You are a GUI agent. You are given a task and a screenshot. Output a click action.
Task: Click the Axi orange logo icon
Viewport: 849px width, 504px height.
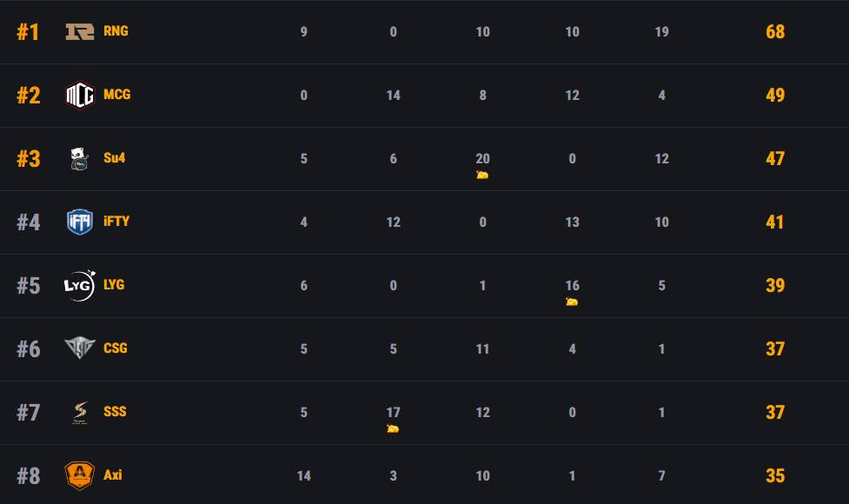[x=80, y=475]
